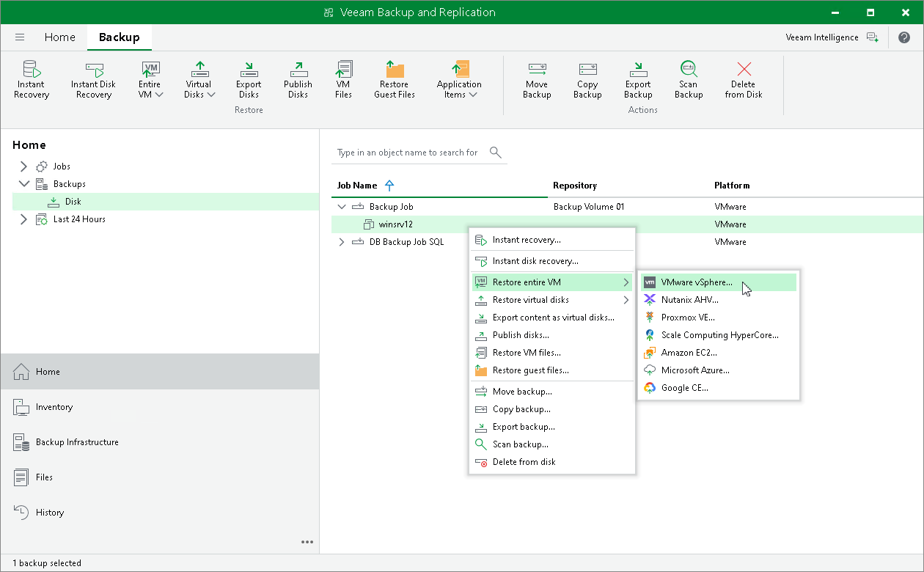The width and height of the screenshot is (924, 572).
Task: Expand the DB Backup Job SQL row
Action: click(x=341, y=242)
